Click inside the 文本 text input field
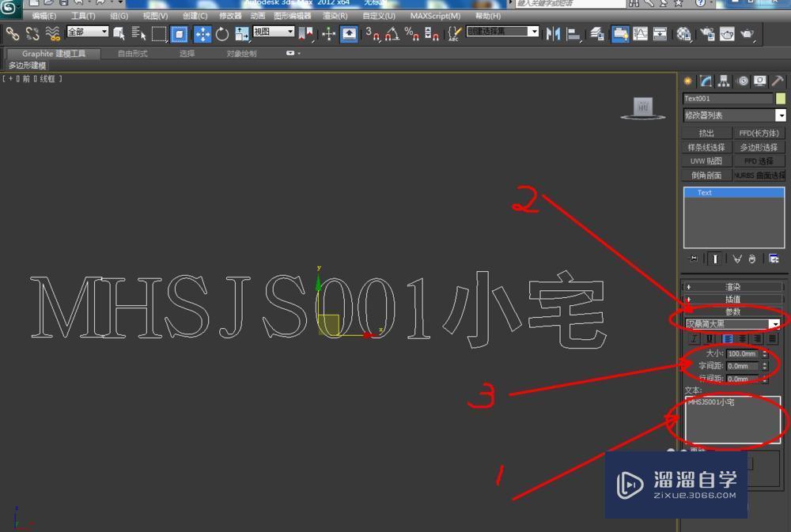 (732, 421)
